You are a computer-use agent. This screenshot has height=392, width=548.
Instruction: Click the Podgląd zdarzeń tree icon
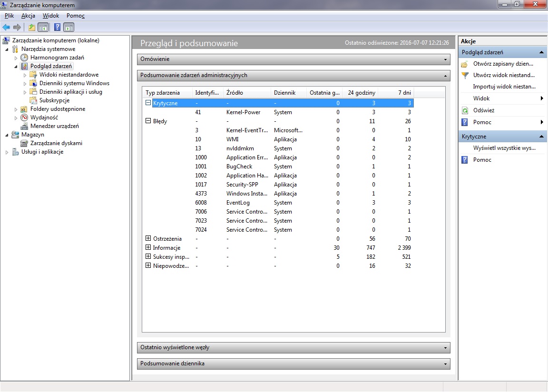(x=24, y=66)
